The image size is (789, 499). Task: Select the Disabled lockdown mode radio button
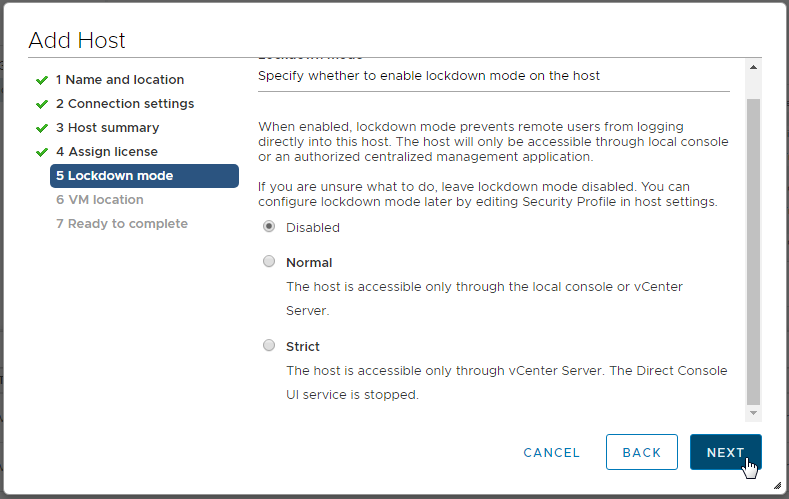pos(269,227)
